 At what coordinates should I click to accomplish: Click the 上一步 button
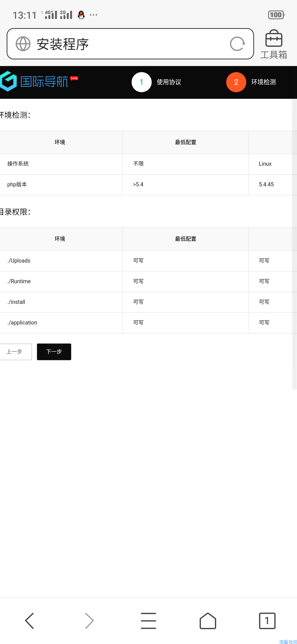[x=15, y=352]
